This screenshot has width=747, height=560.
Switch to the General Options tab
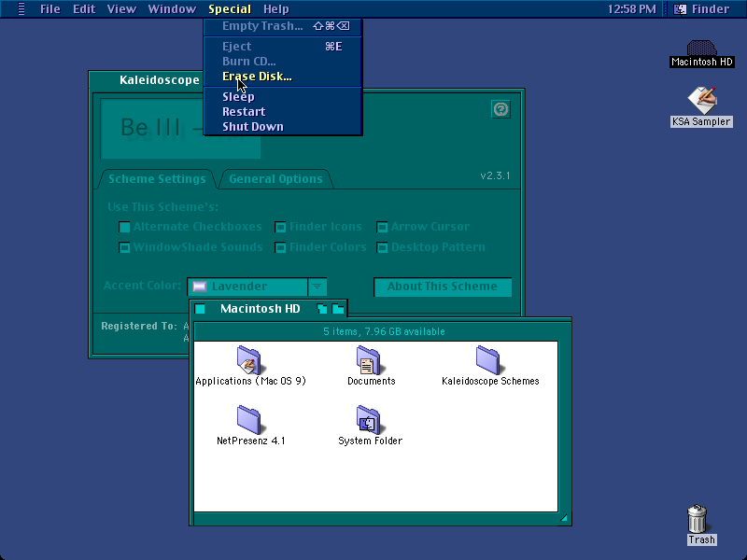point(275,179)
